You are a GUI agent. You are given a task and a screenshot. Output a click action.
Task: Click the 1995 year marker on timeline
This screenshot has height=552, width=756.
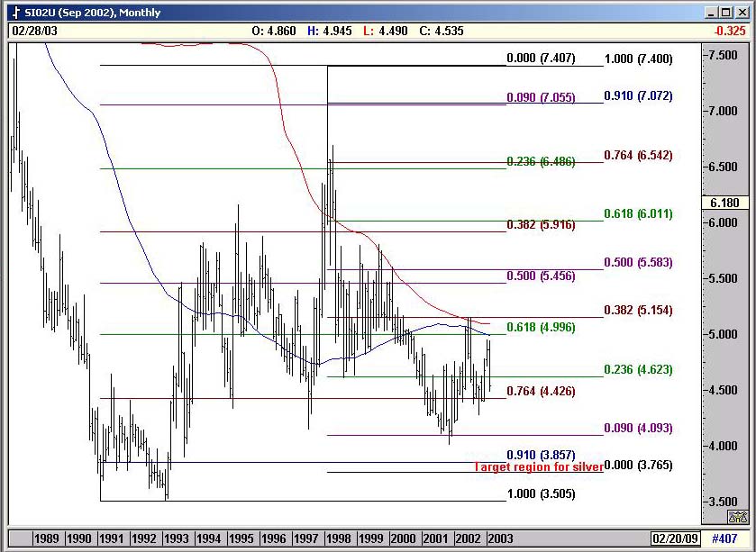point(241,538)
